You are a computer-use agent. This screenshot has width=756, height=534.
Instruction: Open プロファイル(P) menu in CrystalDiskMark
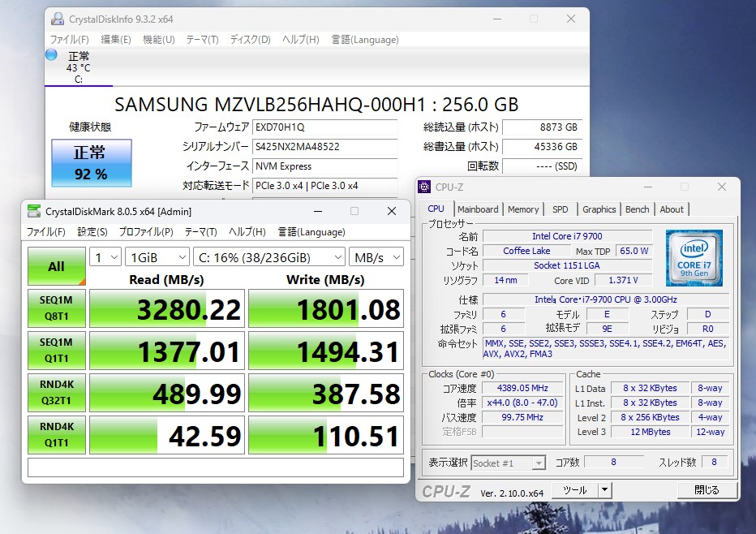146,232
